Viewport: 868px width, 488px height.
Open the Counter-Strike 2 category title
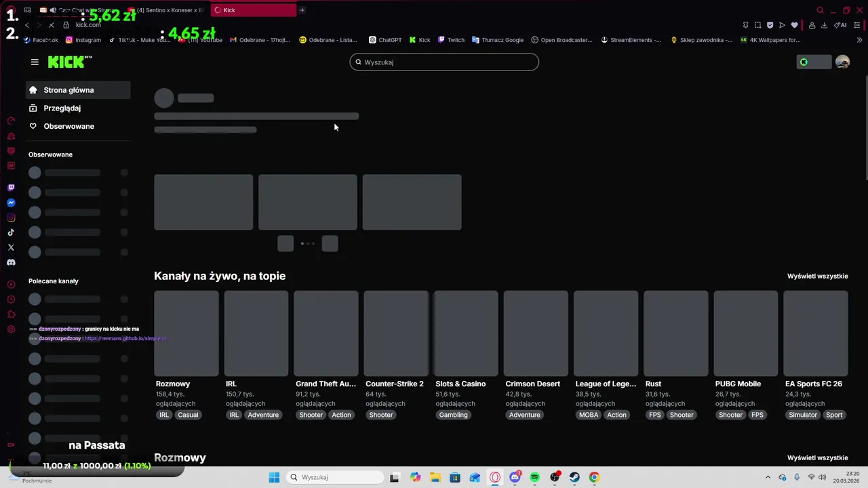(395, 384)
